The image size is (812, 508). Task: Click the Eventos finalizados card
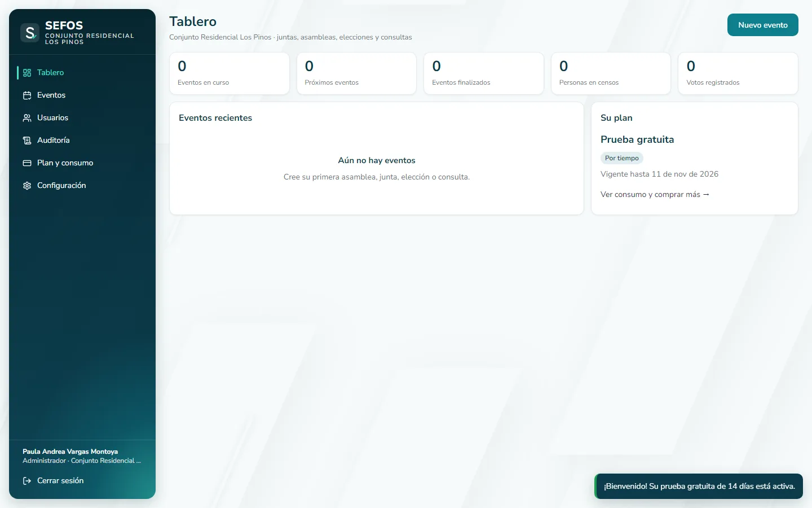click(484, 73)
